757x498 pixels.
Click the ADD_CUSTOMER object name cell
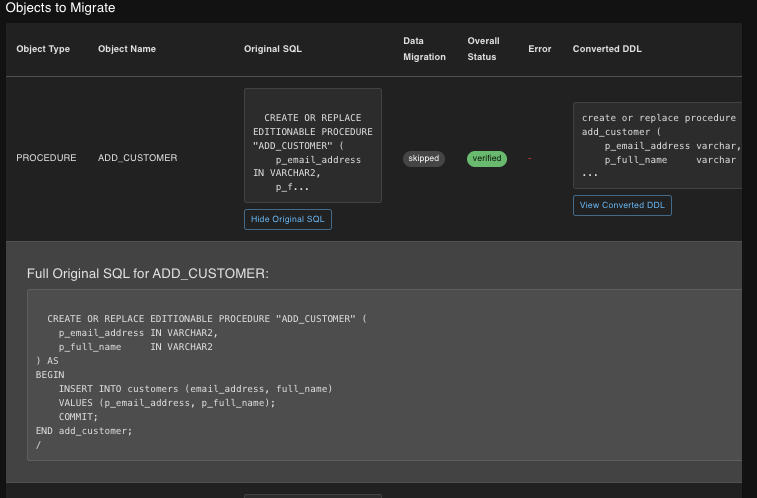pos(137,158)
